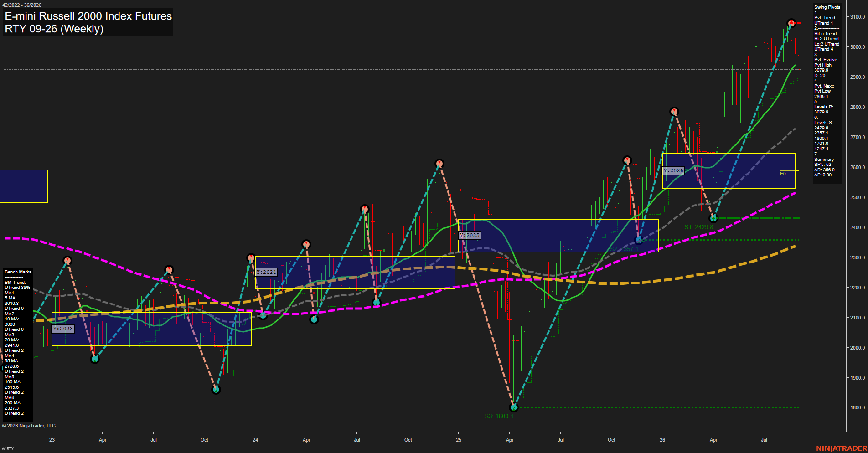Click the '200 MA:' label in Bench Marks
Image resolution: width=868 pixels, height=453 pixels.
pyautogui.click(x=13, y=403)
